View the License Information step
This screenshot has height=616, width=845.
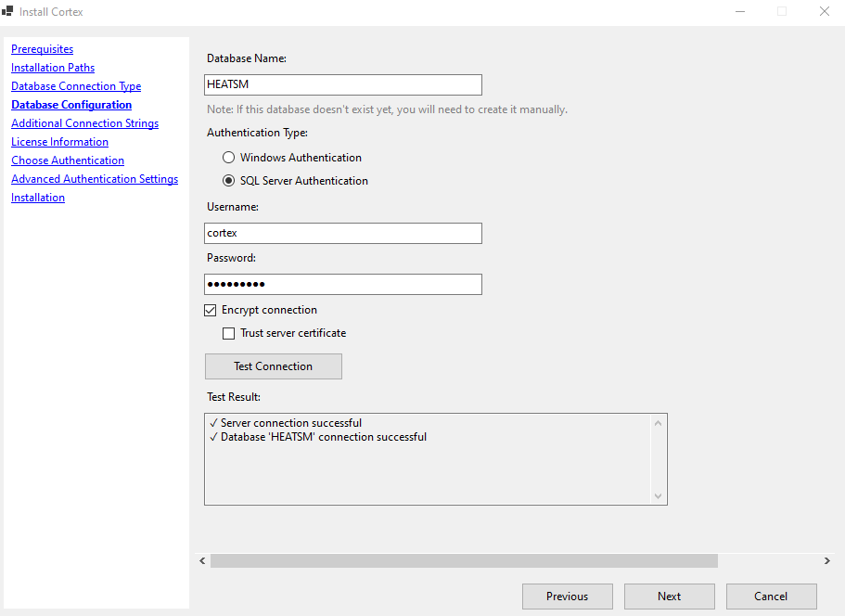[59, 141]
